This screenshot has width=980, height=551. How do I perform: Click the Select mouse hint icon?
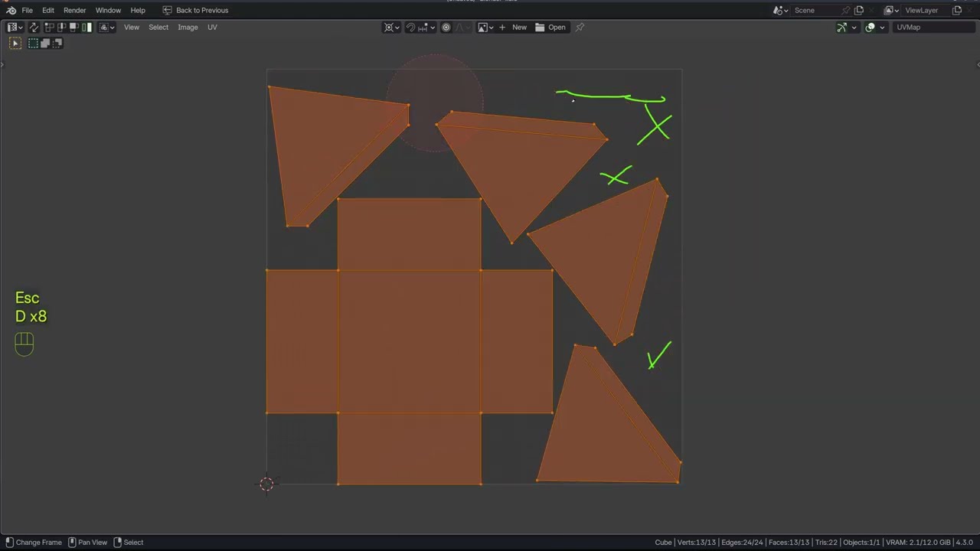coord(118,542)
